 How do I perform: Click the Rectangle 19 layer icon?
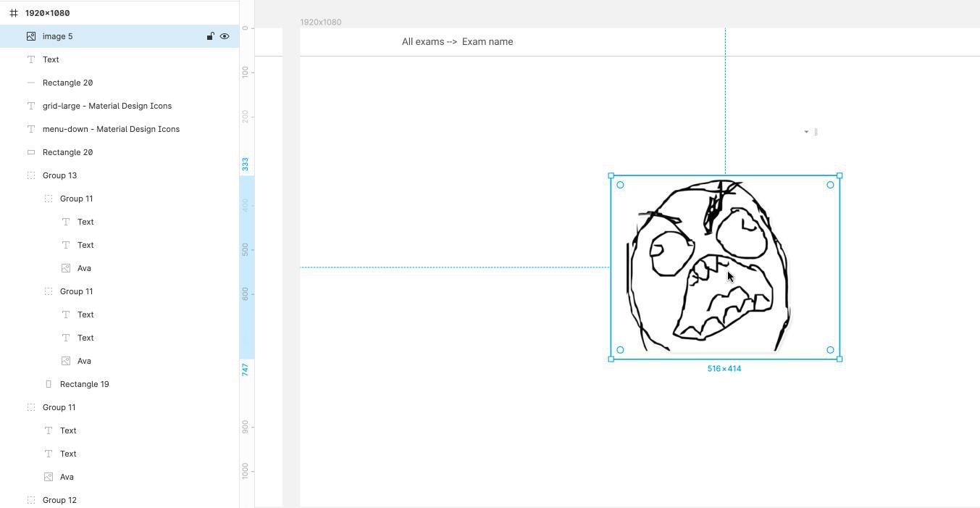pos(49,384)
